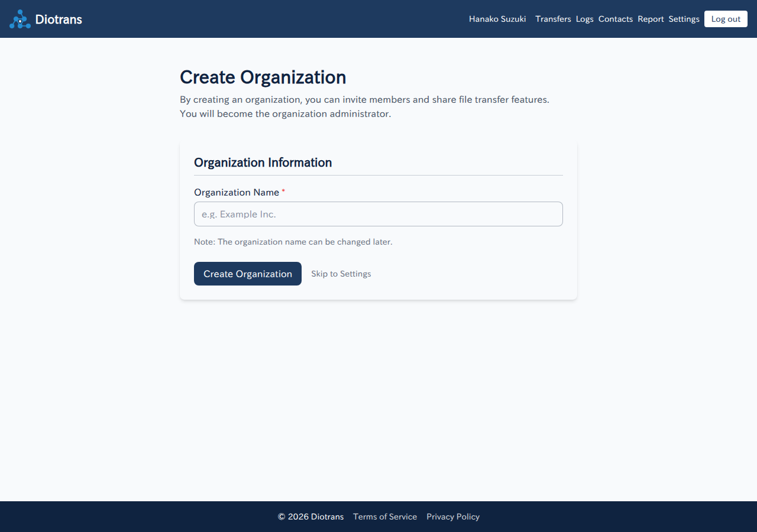This screenshot has height=532, width=757.
Task: Focus the Organization Name input field
Action: [x=378, y=214]
